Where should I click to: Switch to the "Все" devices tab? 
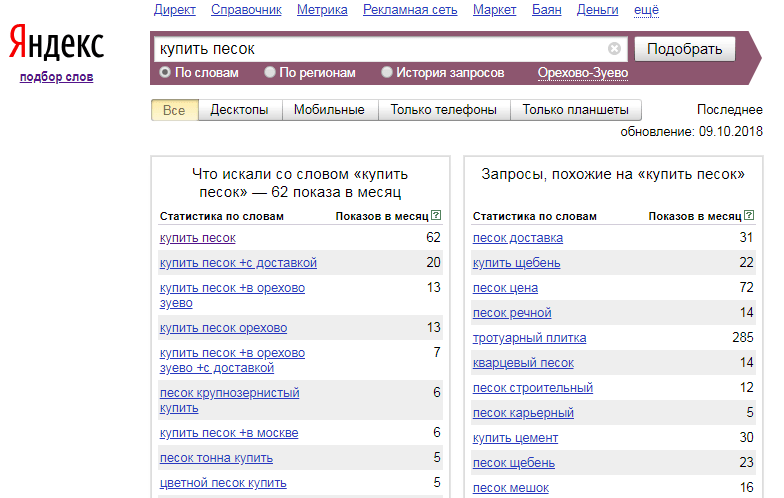pyautogui.click(x=174, y=110)
